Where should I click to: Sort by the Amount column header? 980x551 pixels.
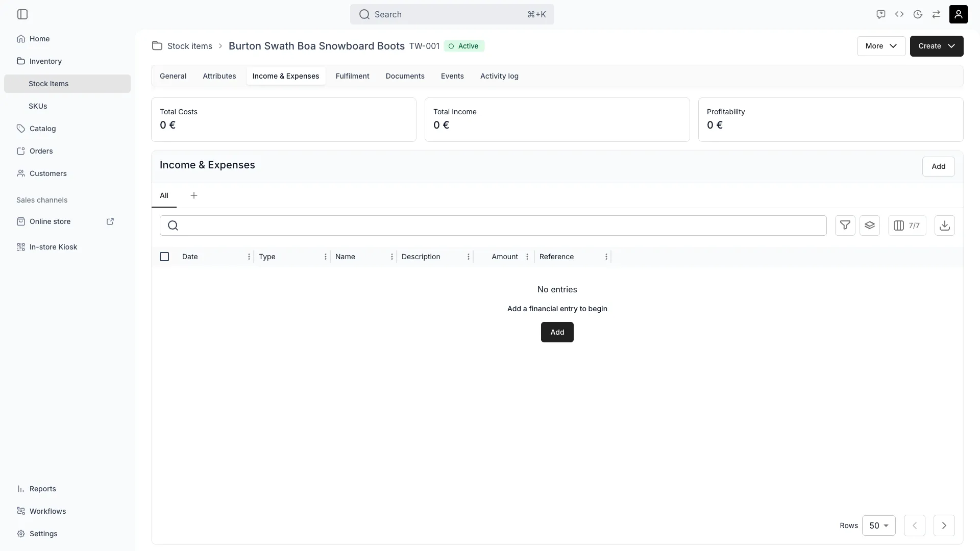(505, 257)
